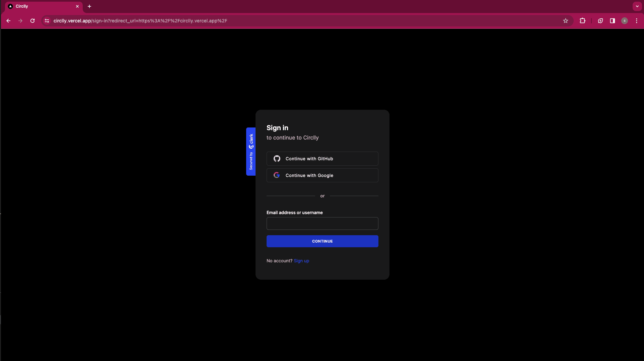Image resolution: width=644 pixels, height=361 pixels.
Task: Click Continue with Google button
Action: 322,175
